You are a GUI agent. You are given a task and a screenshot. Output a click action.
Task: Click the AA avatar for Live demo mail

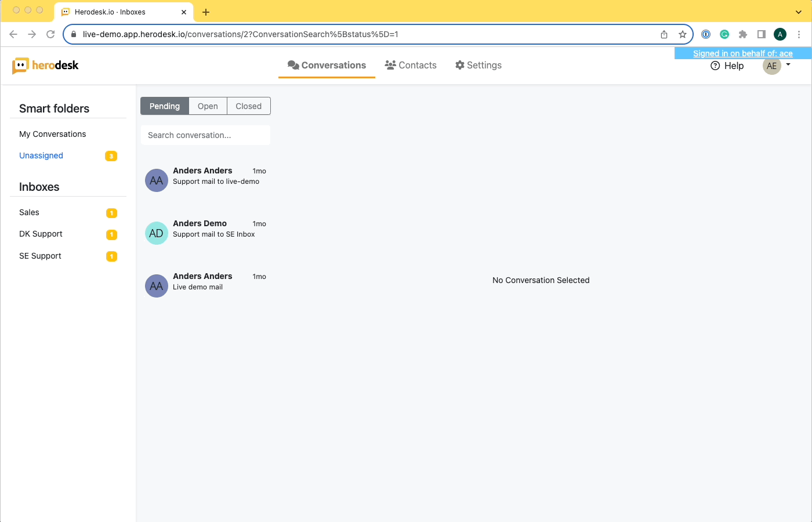coord(156,286)
